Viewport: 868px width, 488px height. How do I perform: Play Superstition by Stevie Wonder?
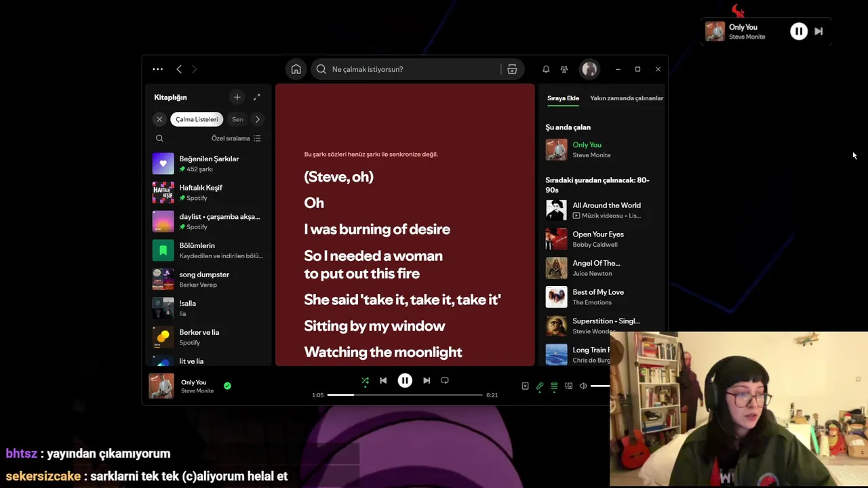602,326
